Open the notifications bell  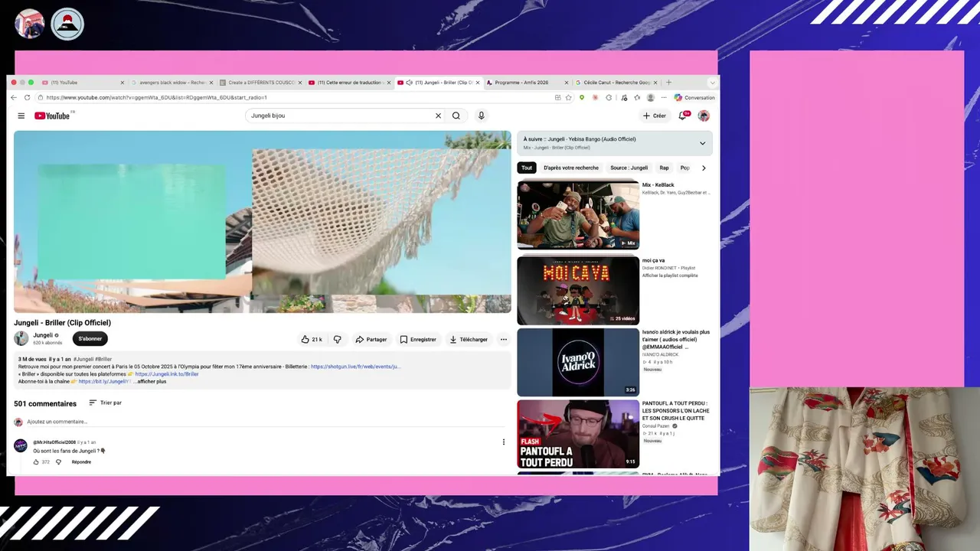(x=683, y=116)
